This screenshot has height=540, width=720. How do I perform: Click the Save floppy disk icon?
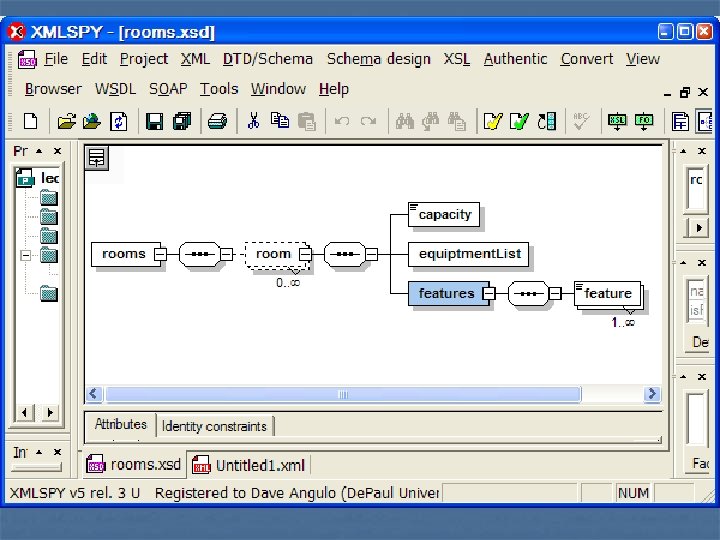click(x=154, y=121)
